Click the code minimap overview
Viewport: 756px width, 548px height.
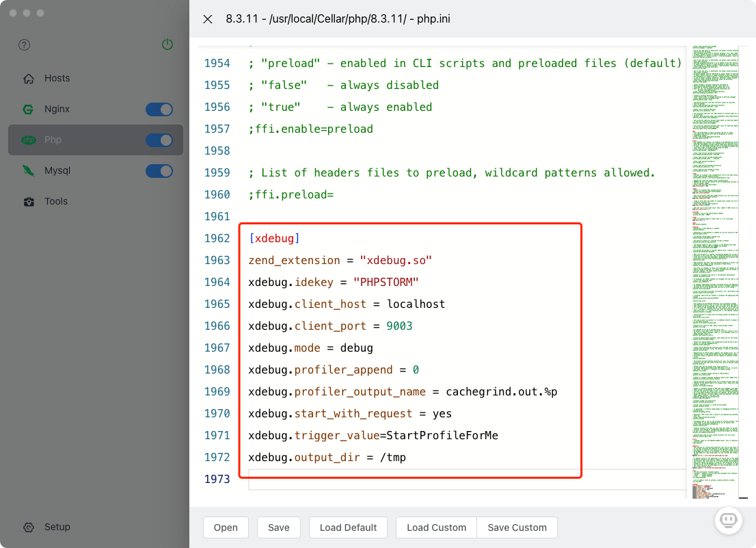715,272
